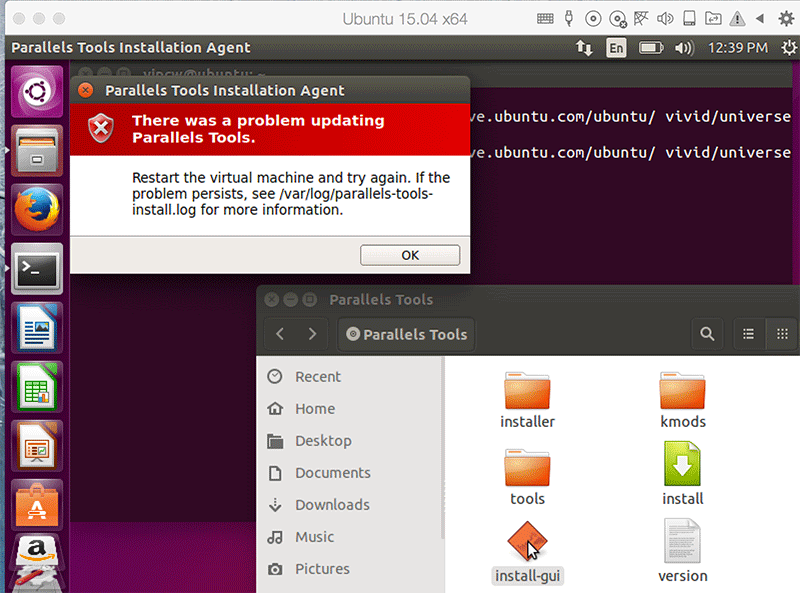
Task: Switch Files to grid view
Action: click(x=782, y=334)
